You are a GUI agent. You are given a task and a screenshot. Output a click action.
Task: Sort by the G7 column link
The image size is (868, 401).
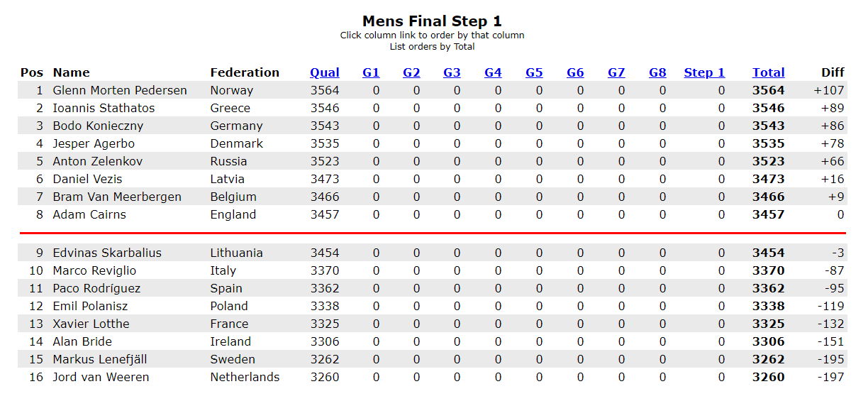[x=616, y=72]
